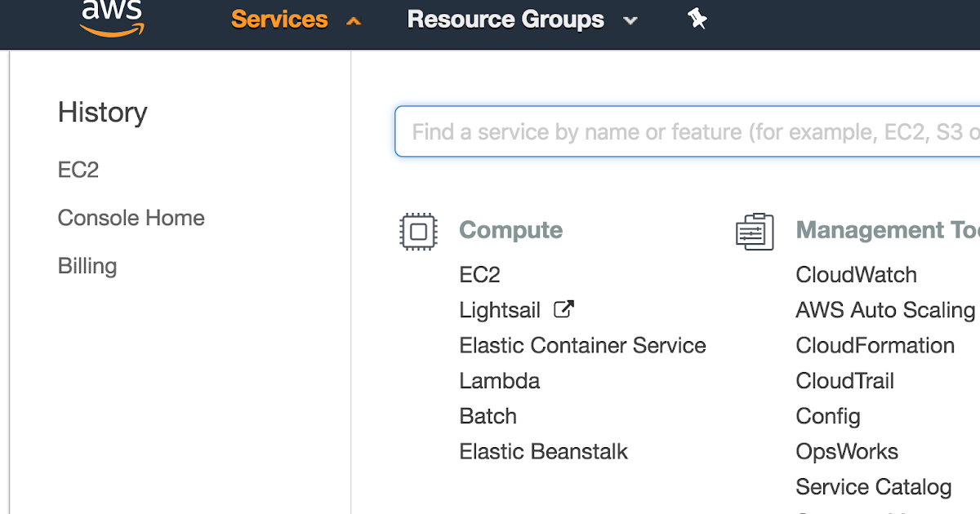The height and width of the screenshot is (514, 980).
Task: Open the Resource Groups menu
Action: point(506,20)
